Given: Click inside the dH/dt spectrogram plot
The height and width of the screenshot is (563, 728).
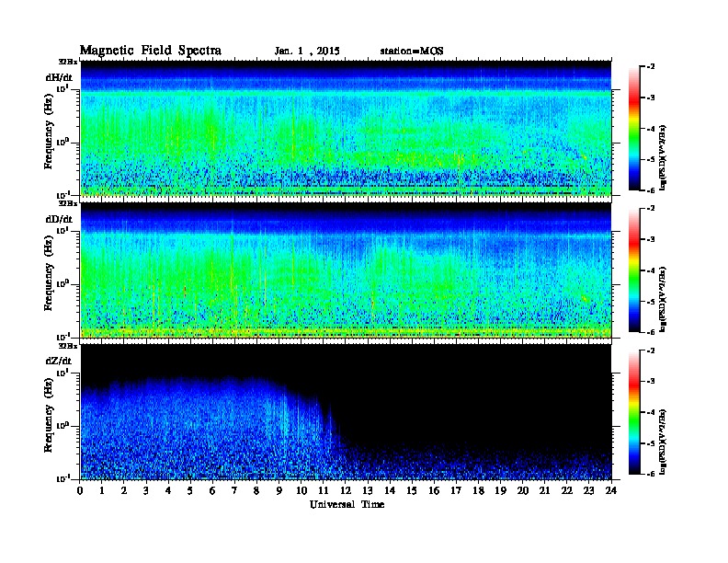Looking at the screenshot, I should (x=346, y=128).
